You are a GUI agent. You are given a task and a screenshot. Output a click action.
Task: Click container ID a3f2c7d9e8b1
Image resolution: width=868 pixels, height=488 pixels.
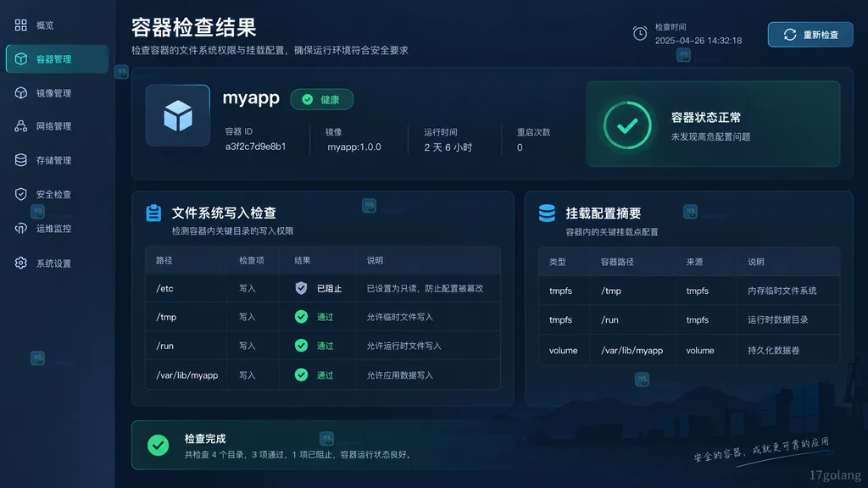coord(256,147)
